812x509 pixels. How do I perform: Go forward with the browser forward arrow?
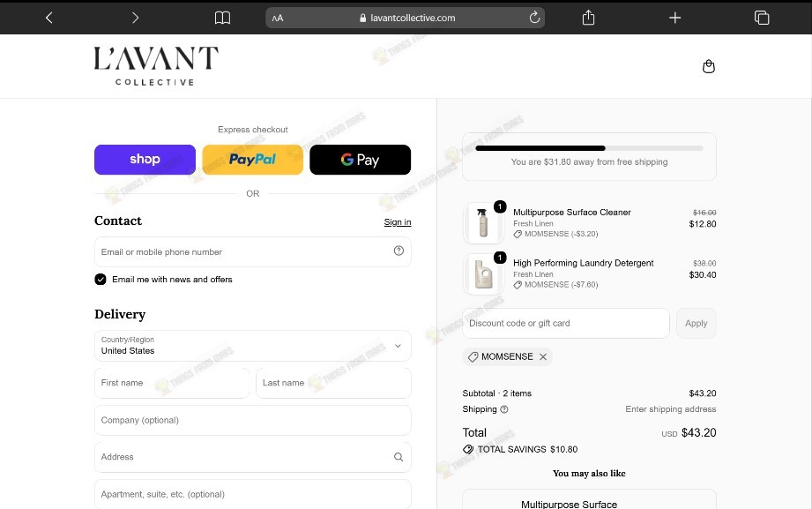pyautogui.click(x=135, y=18)
